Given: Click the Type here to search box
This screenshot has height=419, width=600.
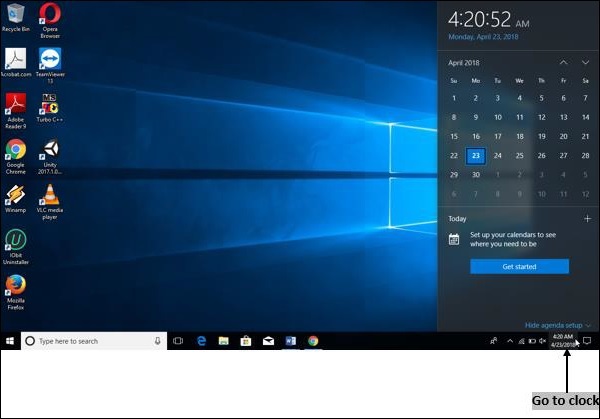Looking at the screenshot, I should (92, 341).
